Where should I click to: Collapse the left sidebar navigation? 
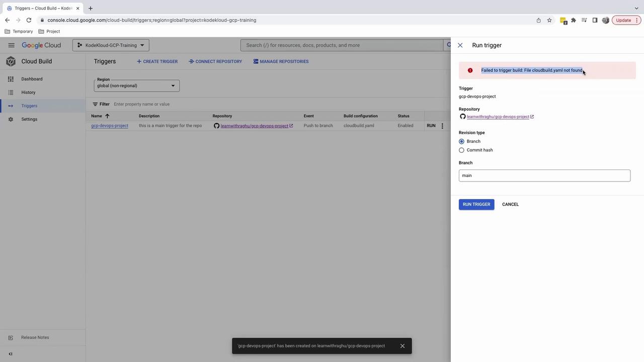point(11,354)
